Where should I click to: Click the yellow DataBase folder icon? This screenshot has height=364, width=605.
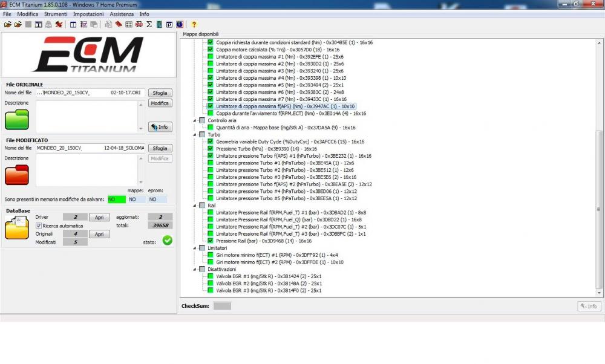point(17,229)
